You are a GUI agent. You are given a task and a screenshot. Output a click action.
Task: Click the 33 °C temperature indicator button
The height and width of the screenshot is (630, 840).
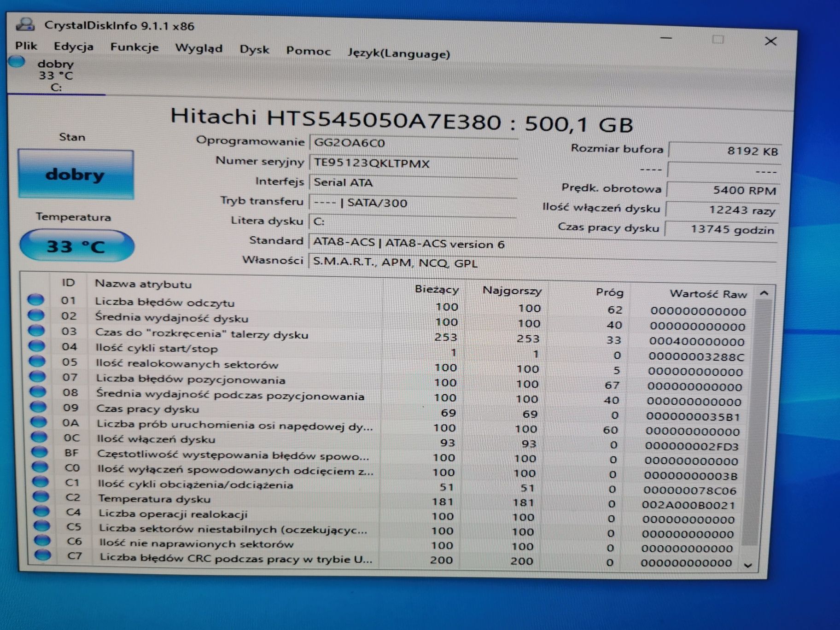[77, 246]
